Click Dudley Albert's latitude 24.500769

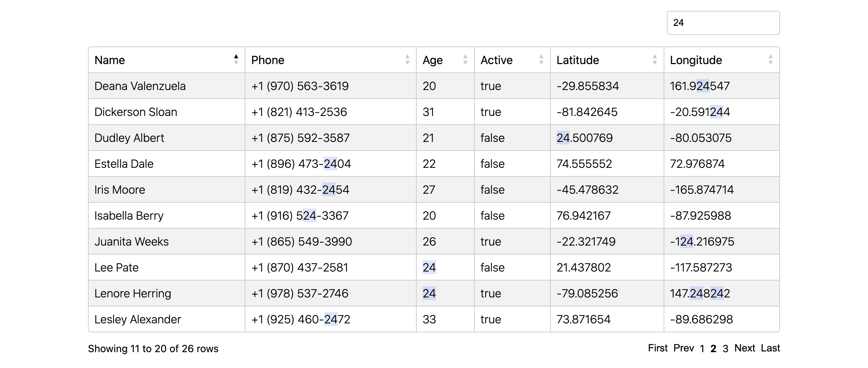584,138
